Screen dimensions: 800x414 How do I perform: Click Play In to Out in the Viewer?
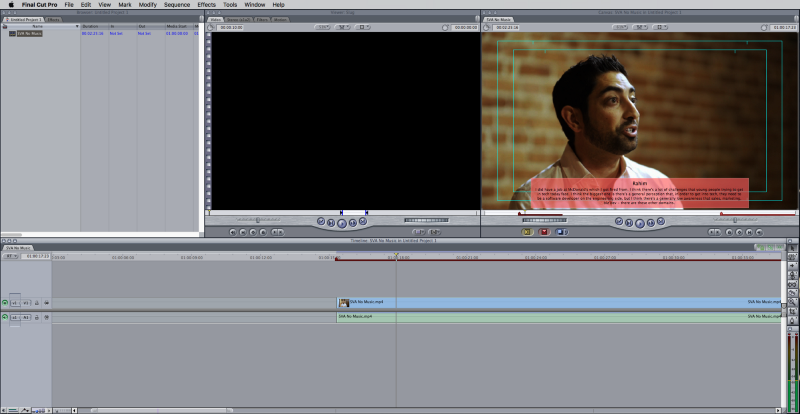click(x=331, y=223)
